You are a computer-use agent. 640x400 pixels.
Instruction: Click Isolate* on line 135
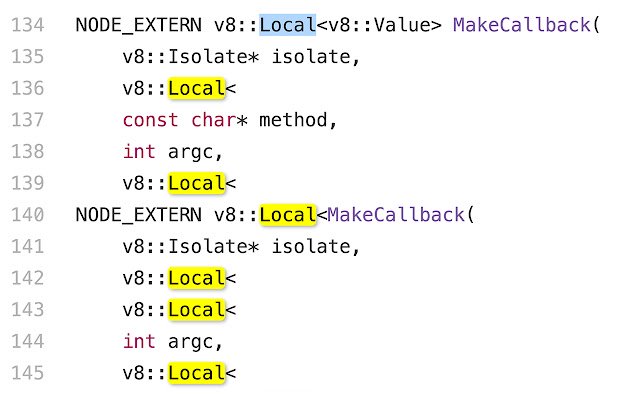213,57
